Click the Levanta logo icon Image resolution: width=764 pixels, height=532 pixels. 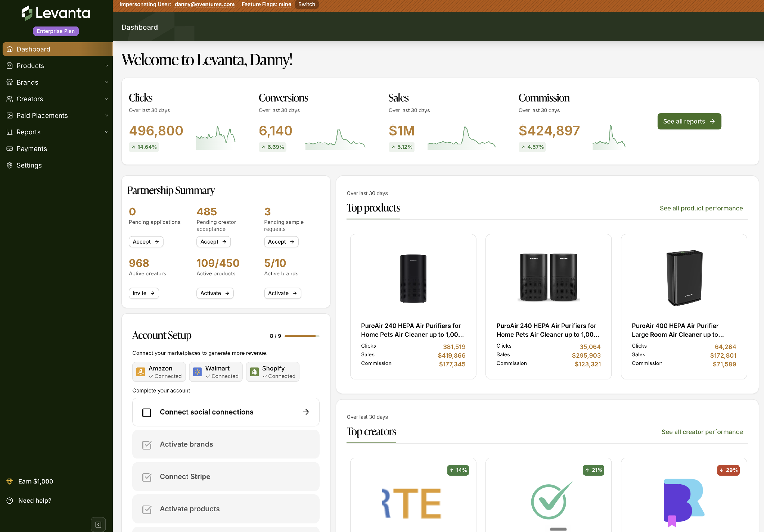[27, 13]
